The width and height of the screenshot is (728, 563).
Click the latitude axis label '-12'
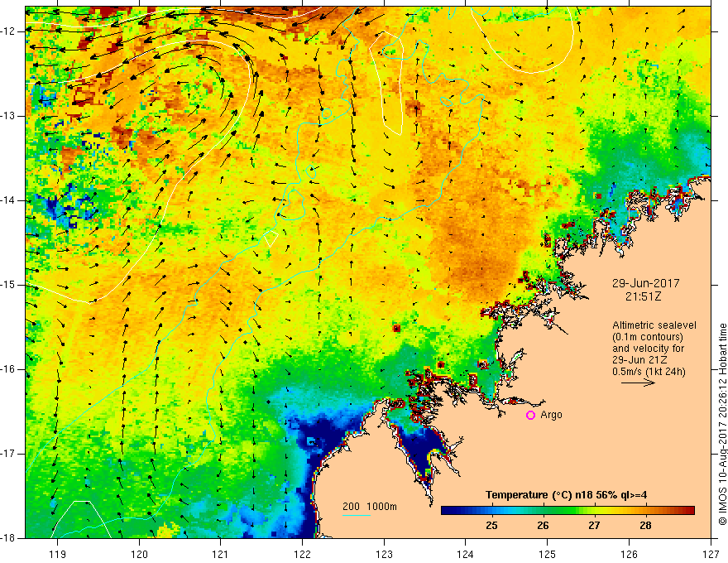pos(9,31)
